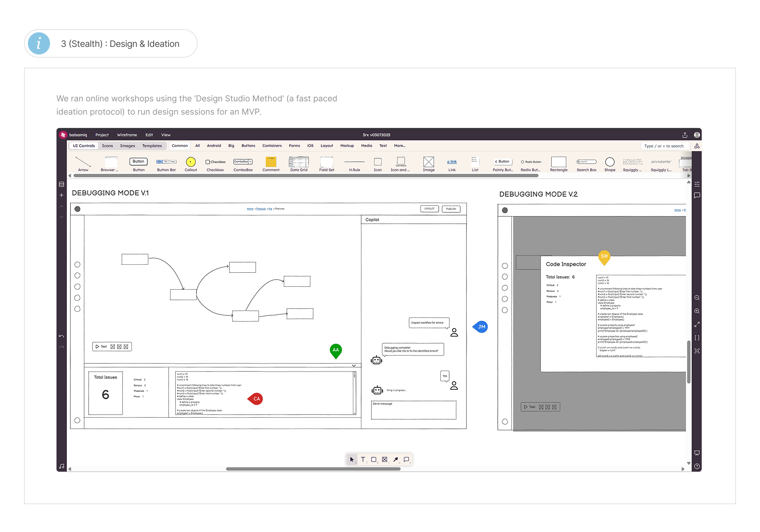Click the help question mark icon
Image resolution: width=760 pixels, height=532 pixels.
[697, 467]
